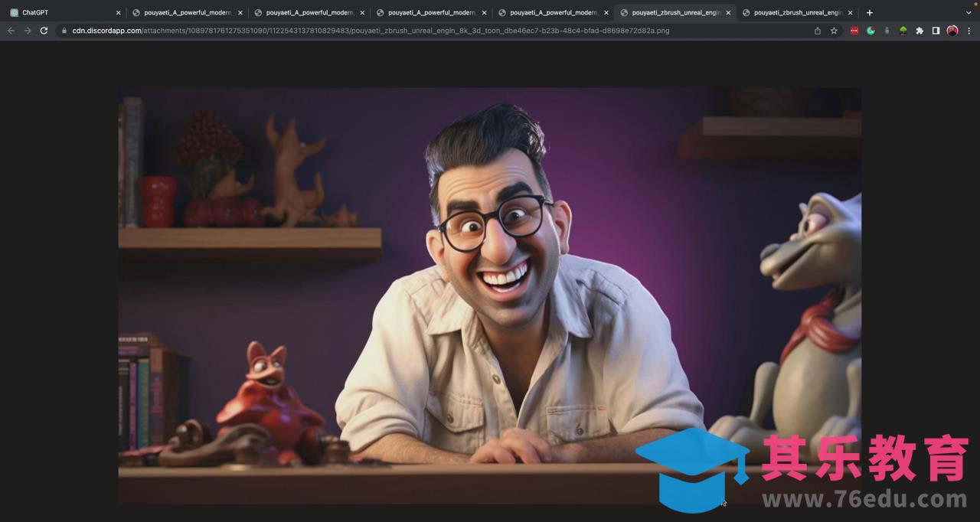Reload the current page
The image size is (980, 522).
(x=44, y=31)
